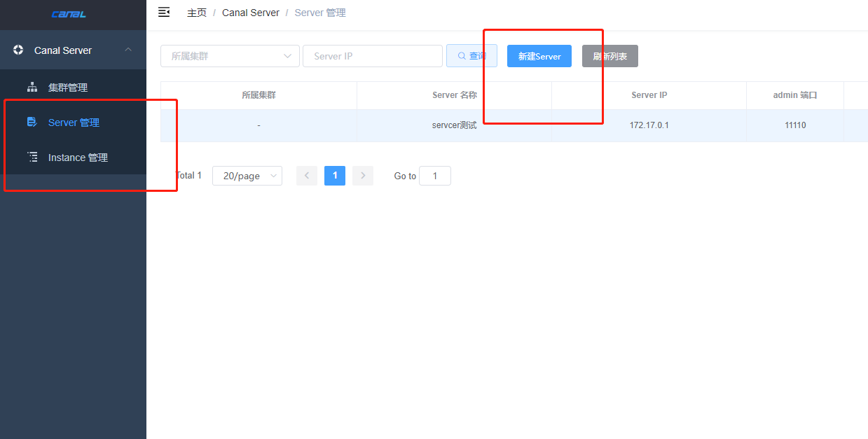Select page 1 in pagination

coord(335,176)
